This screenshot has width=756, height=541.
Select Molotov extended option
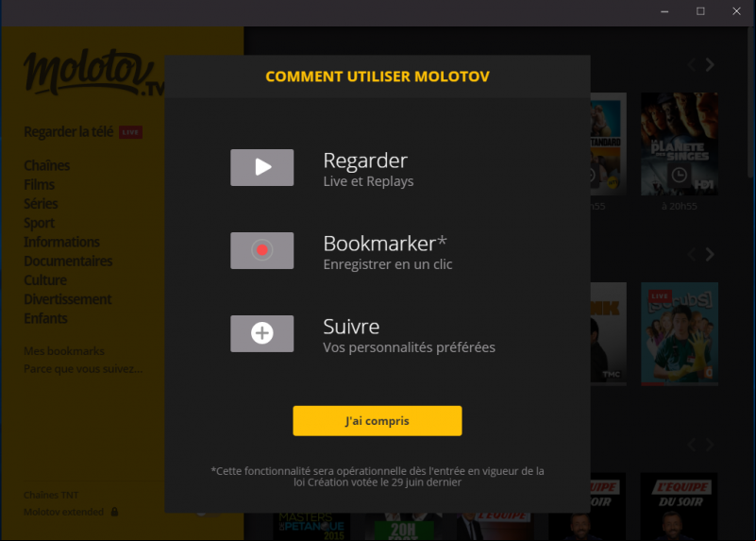pos(63,512)
